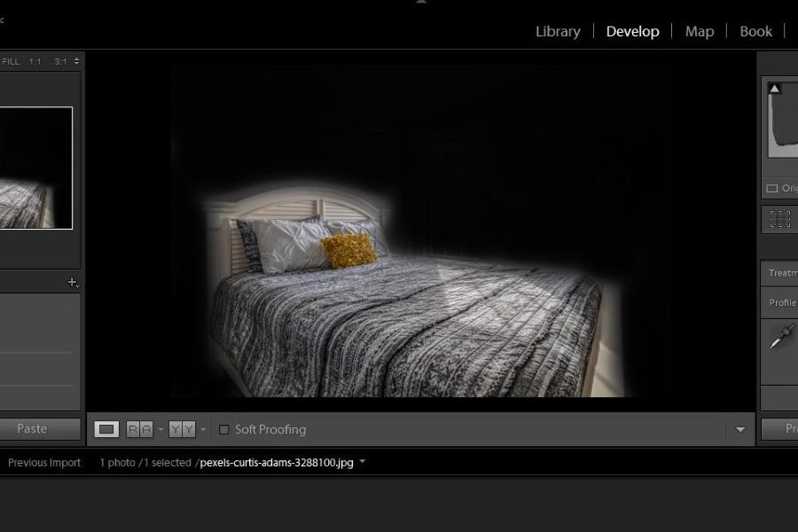
Task: Click the plus icon on the Presets panel
Action: tap(73, 282)
